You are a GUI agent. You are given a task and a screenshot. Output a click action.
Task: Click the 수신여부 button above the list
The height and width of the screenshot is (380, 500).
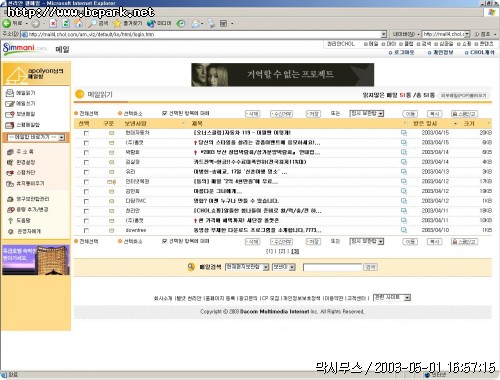point(281,114)
